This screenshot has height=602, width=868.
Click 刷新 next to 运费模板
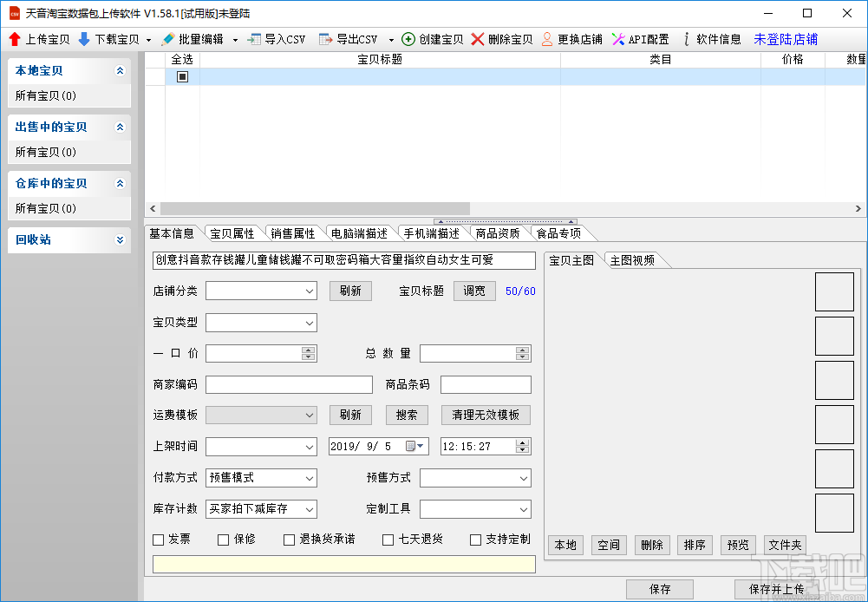click(350, 415)
